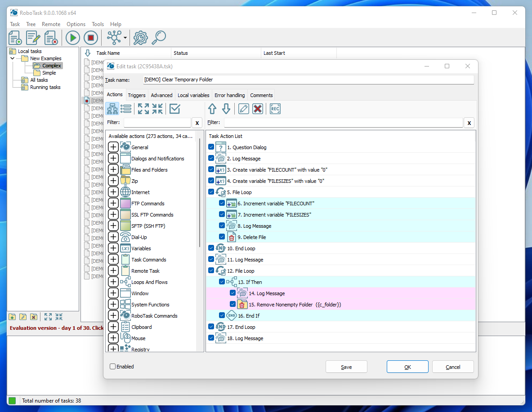The image size is (532, 412).
Task: Click the OK button
Action: [x=407, y=367]
